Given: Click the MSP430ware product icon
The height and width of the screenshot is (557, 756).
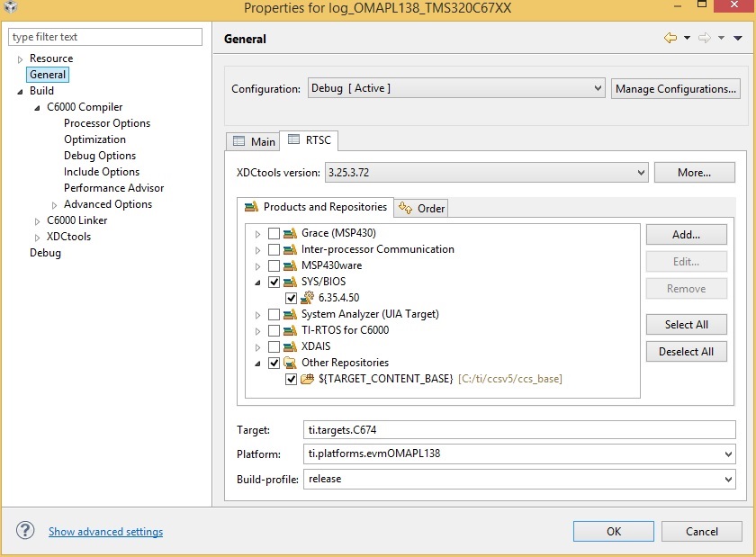Looking at the screenshot, I should pyautogui.click(x=290, y=265).
